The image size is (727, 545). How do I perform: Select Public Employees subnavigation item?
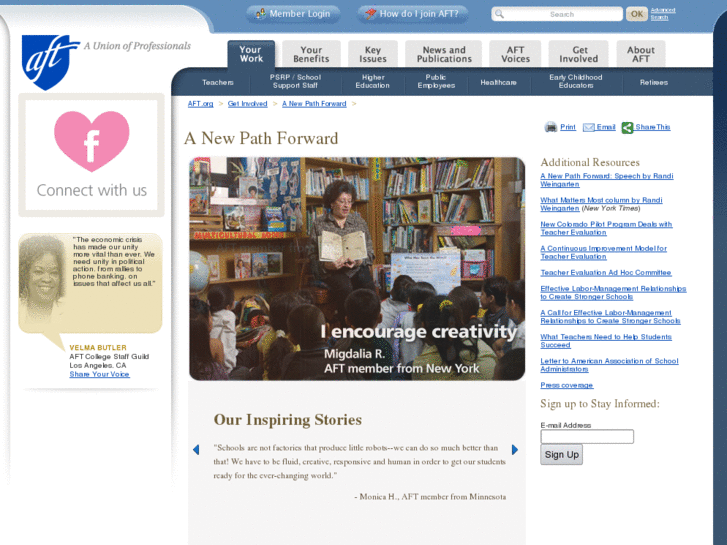coord(436,81)
